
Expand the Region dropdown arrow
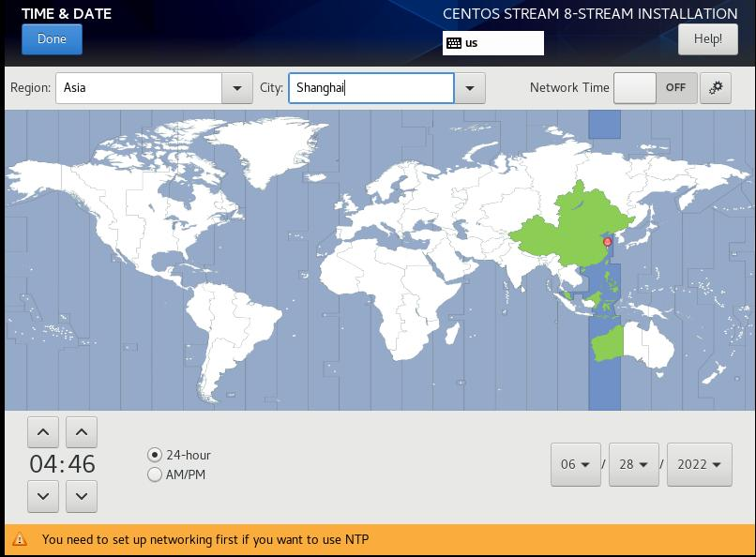(236, 88)
